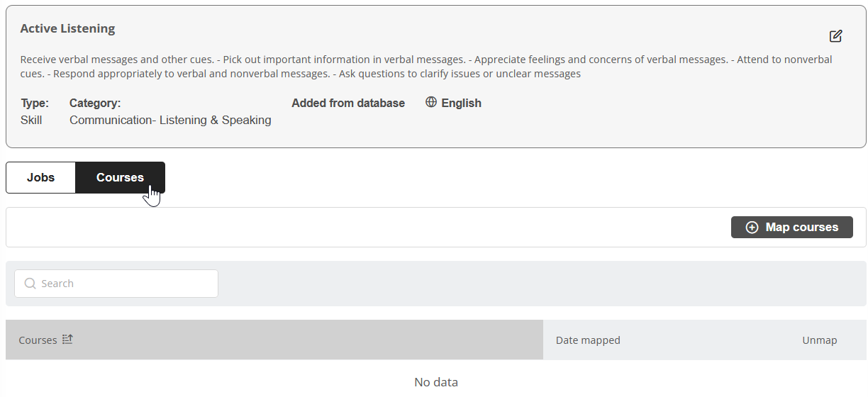This screenshot has height=397, width=868.
Task: Click the Communication- Listening & Speaking category value
Action: point(170,120)
